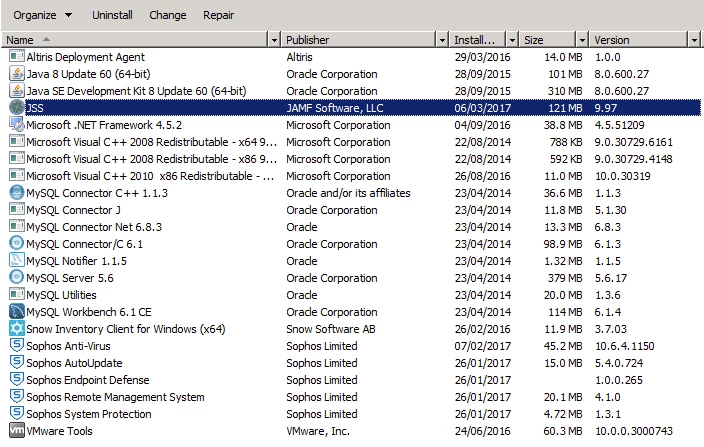
Task: Open the Size column filter dropdown
Action: (x=582, y=40)
